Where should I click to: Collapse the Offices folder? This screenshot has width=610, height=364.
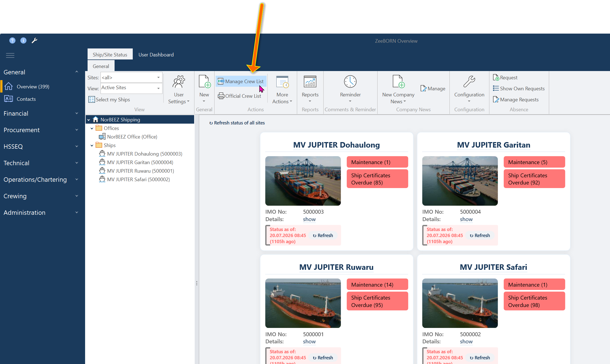[92, 128]
